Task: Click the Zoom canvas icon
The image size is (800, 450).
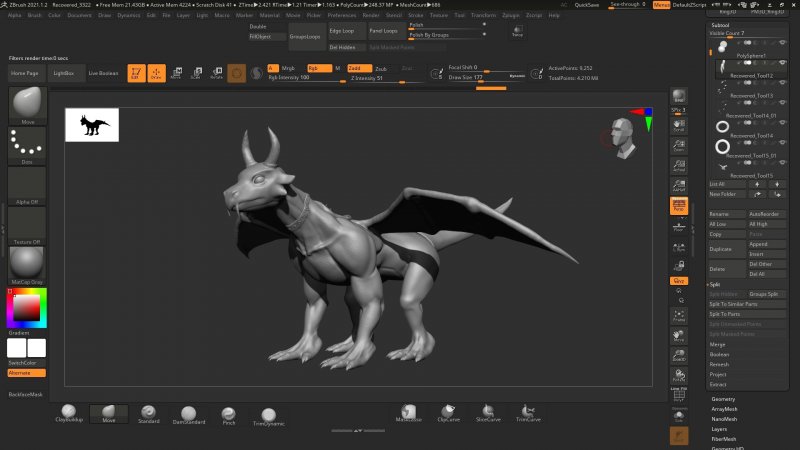Action: [x=679, y=145]
